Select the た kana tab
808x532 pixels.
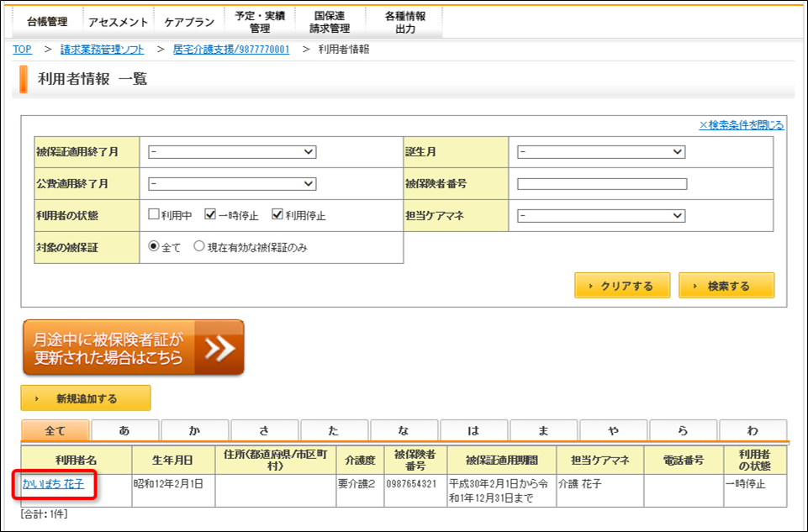[335, 430]
